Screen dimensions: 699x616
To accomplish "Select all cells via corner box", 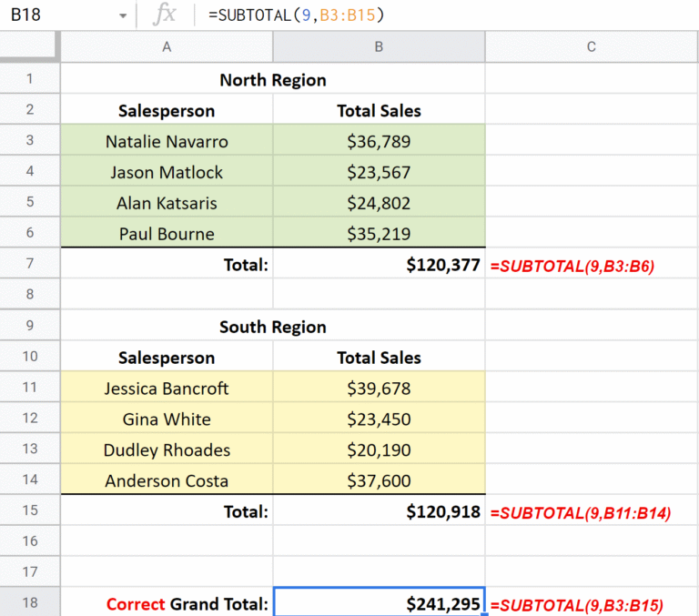I will (x=29, y=46).
